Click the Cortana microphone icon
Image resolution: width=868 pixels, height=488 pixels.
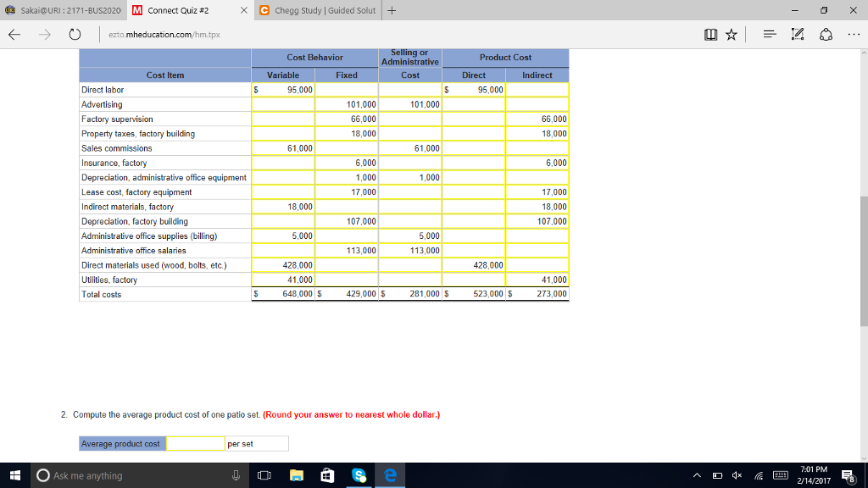tap(236, 475)
